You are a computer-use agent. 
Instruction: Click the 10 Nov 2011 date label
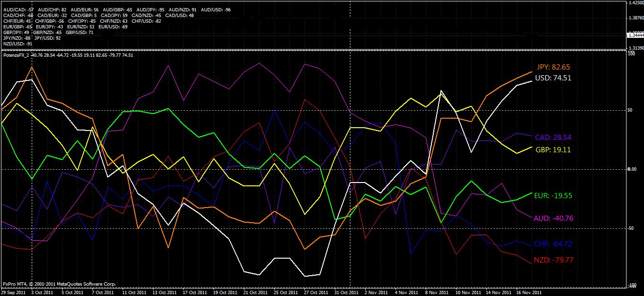467,293
